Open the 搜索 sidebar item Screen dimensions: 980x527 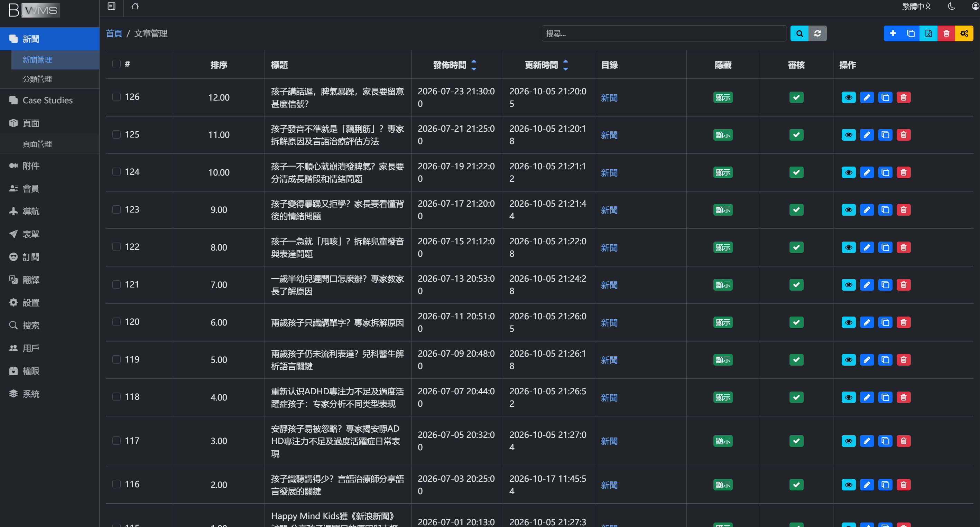(x=49, y=325)
